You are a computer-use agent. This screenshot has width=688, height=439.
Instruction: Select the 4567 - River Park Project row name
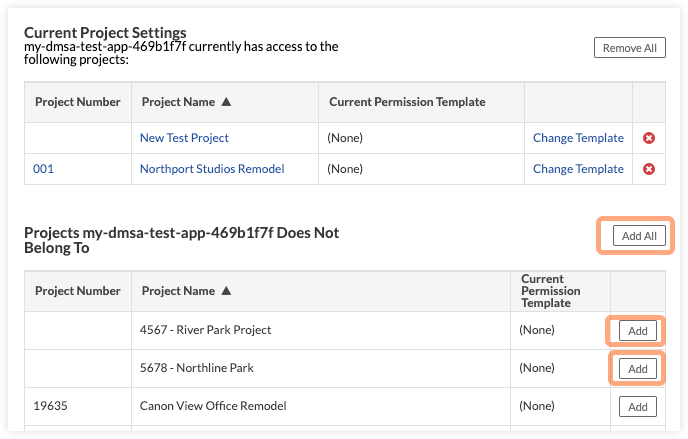click(205, 330)
